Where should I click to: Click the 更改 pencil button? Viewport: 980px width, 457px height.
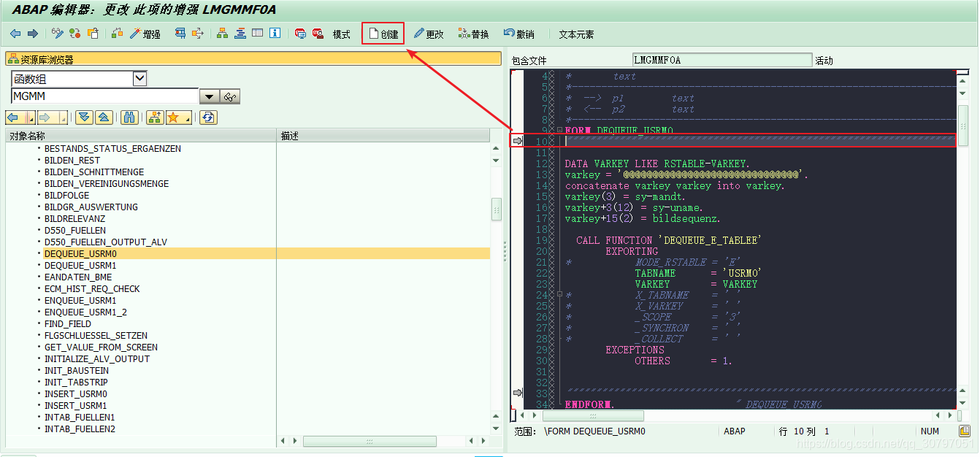429,34
